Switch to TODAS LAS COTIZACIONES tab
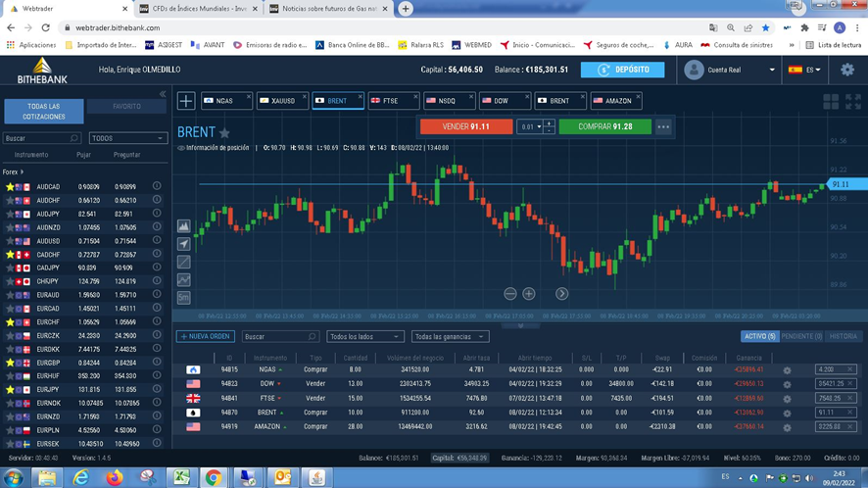The image size is (868, 488). pyautogui.click(x=44, y=112)
